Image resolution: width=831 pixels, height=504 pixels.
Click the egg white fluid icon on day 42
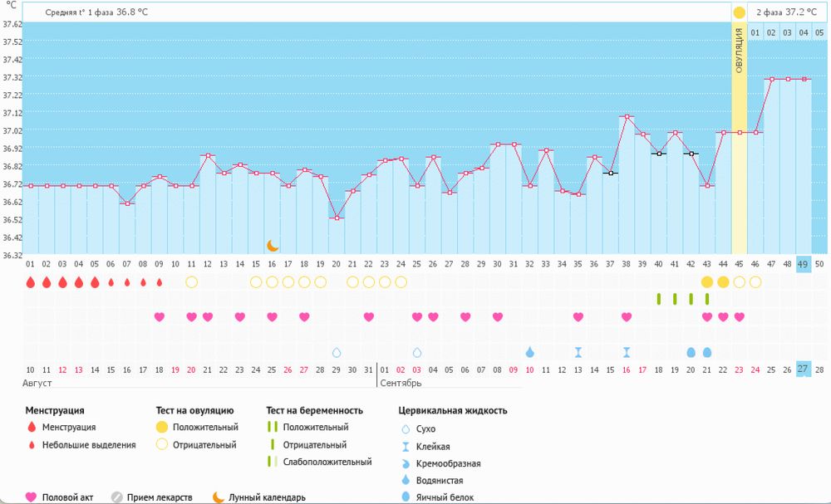pos(691,352)
